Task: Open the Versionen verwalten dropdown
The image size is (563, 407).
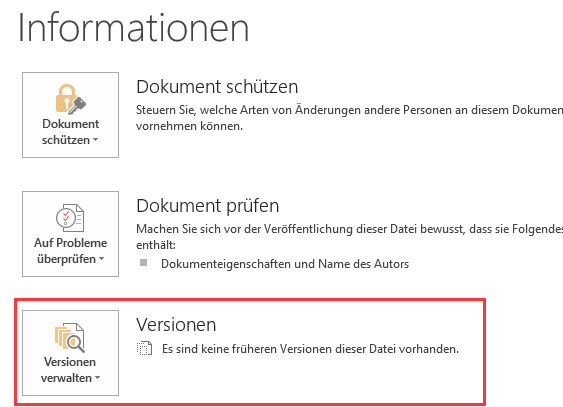Action: tap(70, 353)
